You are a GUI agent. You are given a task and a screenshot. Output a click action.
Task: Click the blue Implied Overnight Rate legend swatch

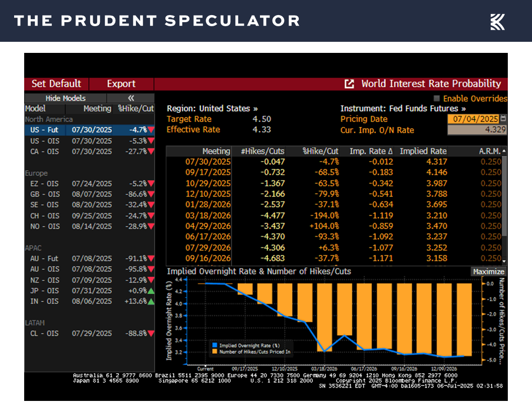tap(215, 345)
